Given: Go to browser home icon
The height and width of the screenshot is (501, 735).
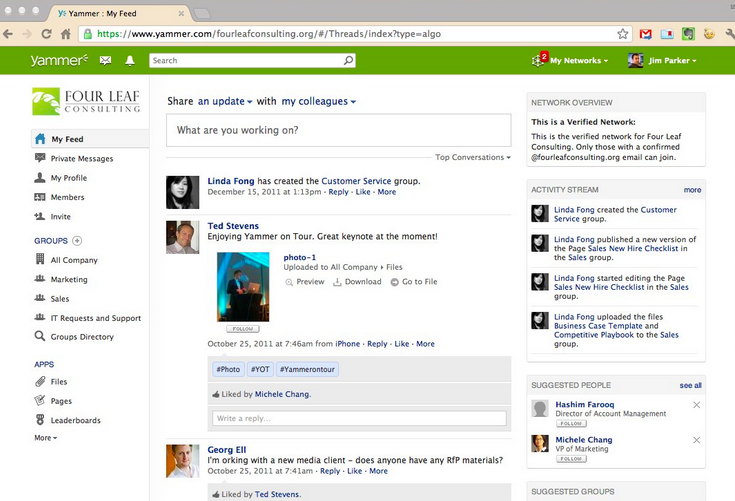Looking at the screenshot, I should pos(66,34).
